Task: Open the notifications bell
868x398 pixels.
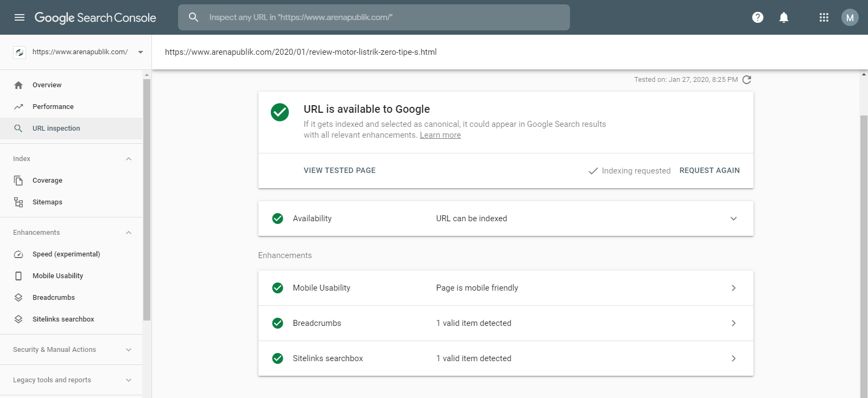Action: (784, 17)
